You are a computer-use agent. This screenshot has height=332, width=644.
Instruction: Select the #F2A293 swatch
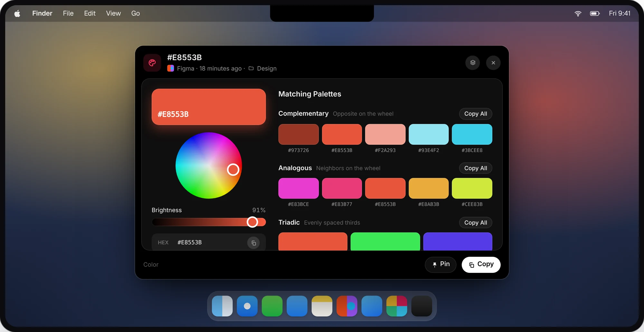tap(385, 134)
